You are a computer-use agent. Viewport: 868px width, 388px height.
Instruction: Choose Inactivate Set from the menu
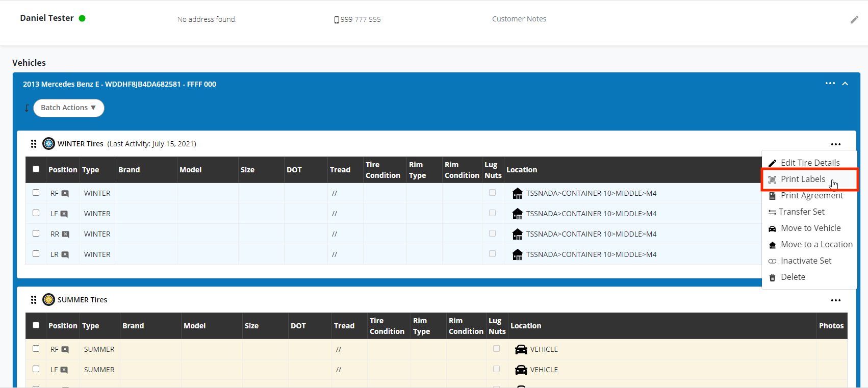[809, 261]
